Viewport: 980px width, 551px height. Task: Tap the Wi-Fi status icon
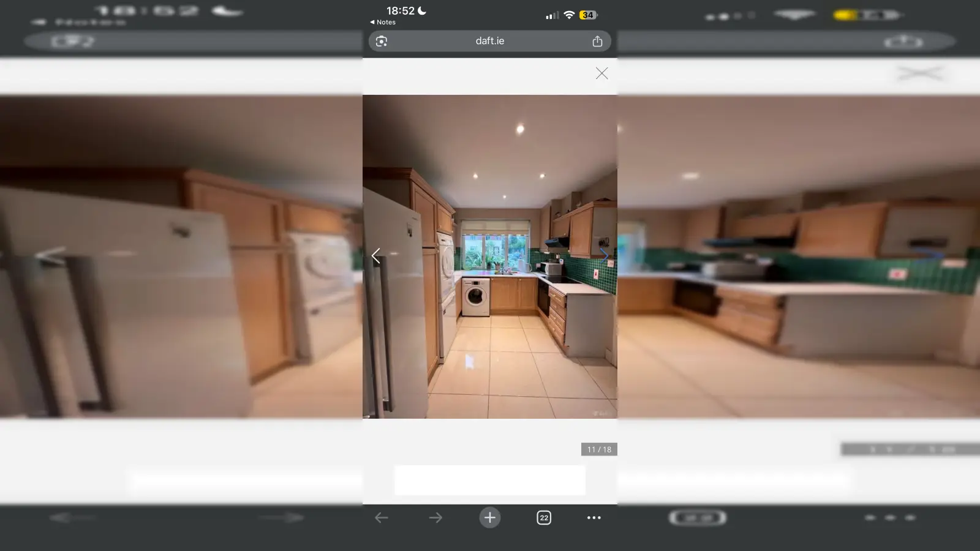tap(569, 15)
